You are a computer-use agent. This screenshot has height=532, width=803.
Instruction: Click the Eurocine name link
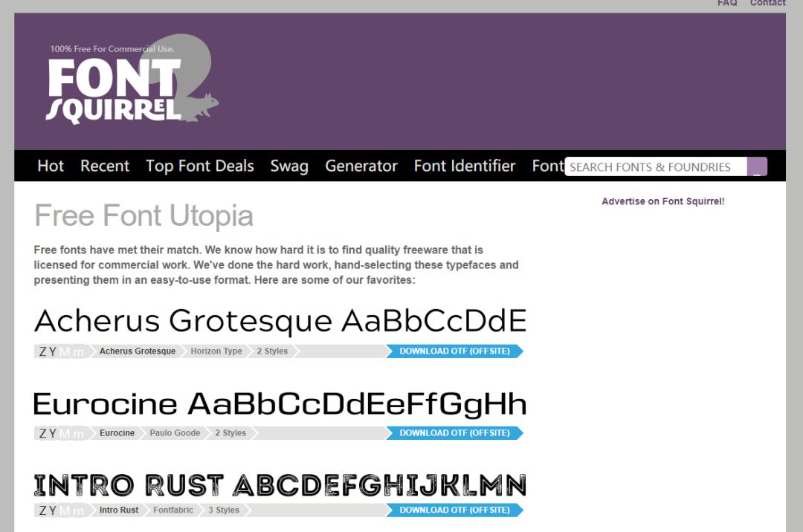tap(117, 433)
